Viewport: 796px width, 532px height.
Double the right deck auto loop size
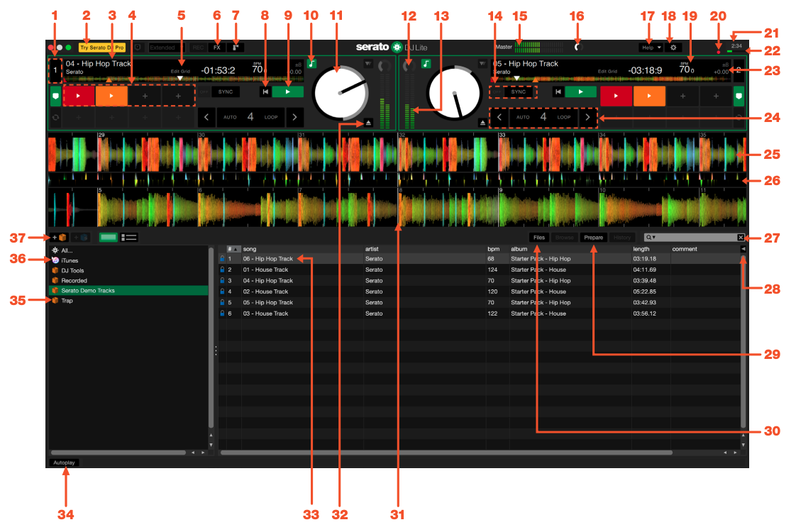(x=588, y=117)
